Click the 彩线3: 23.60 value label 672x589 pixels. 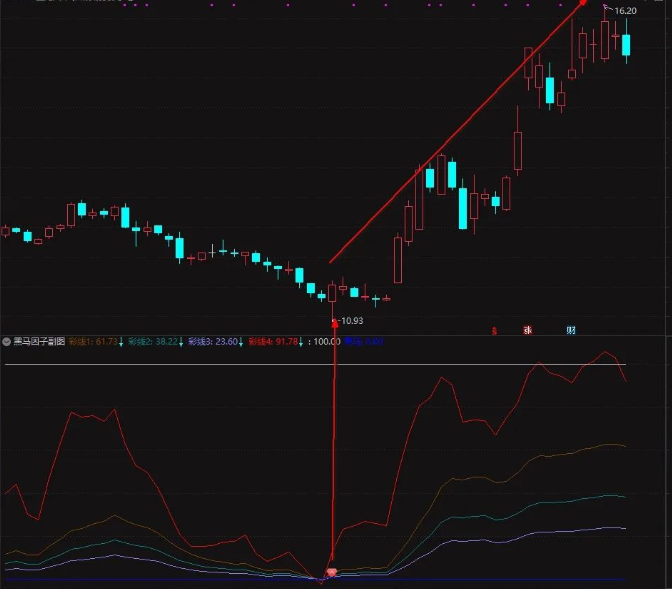(213, 342)
